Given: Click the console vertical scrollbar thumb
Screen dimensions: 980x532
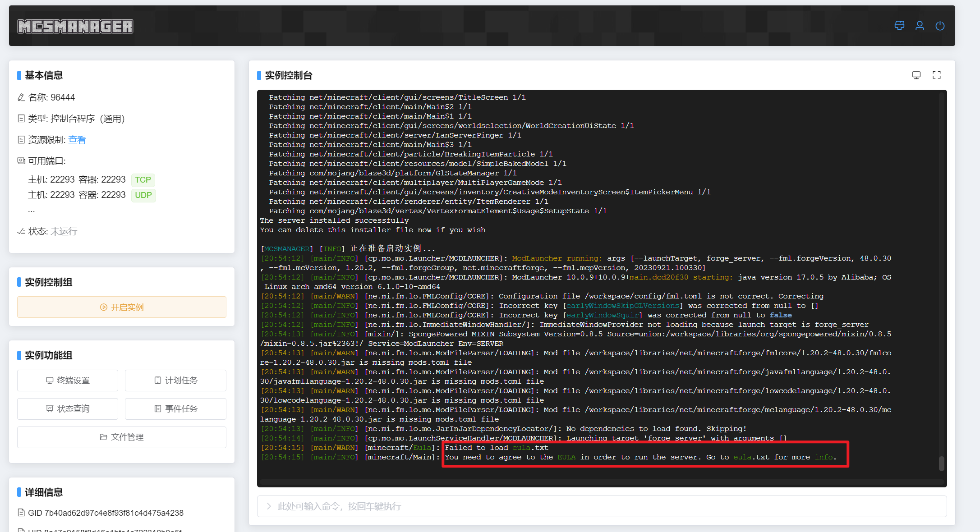Looking at the screenshot, I should (x=941, y=463).
